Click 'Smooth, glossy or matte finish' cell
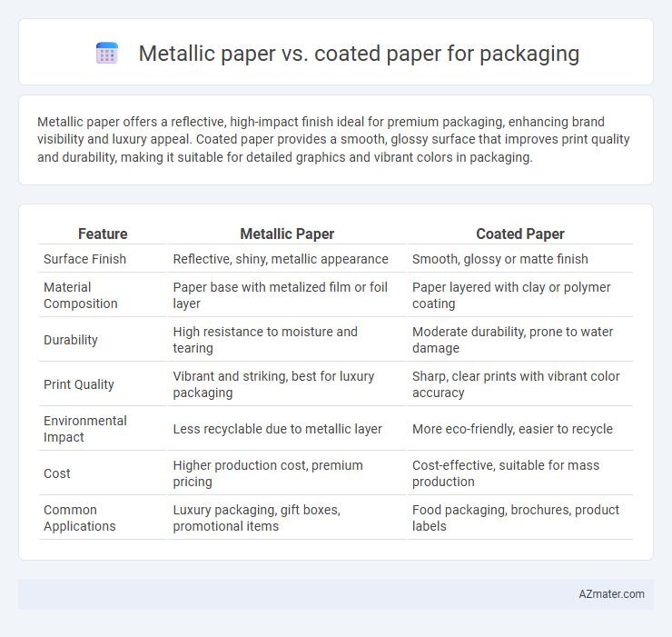Image resolution: width=672 pixels, height=637 pixels. (499, 259)
